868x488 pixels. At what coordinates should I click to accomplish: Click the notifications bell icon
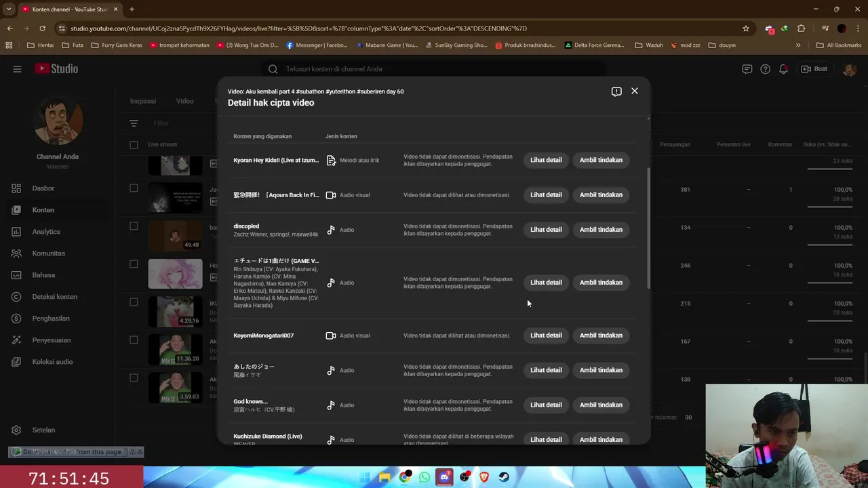tap(784, 69)
